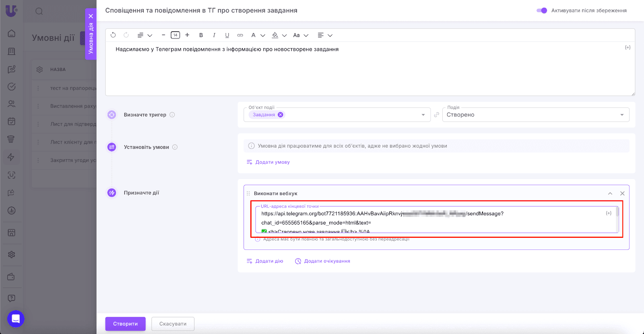The height and width of the screenshot is (334, 644).
Task: Insert a link via toolbar icon
Action: 240,35
